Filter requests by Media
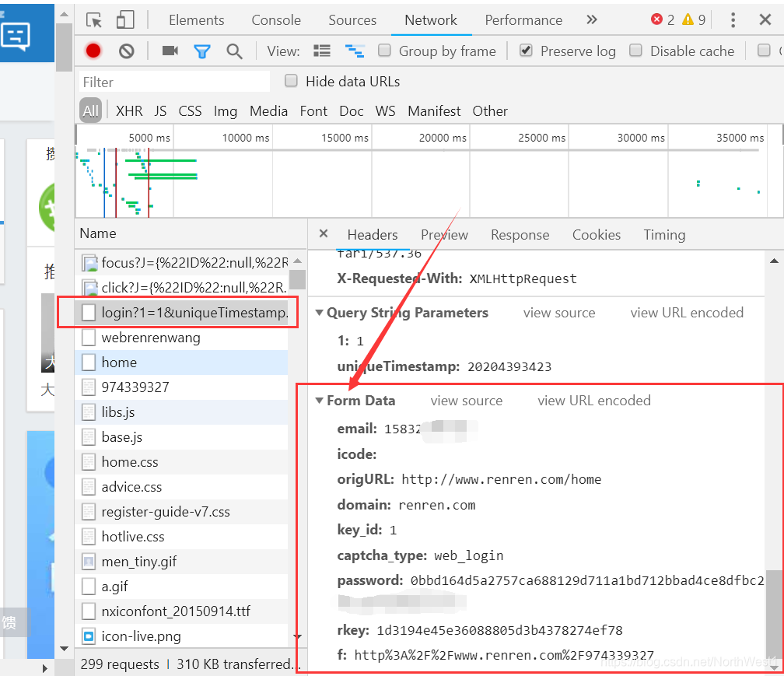This screenshot has height=676, width=784. click(x=268, y=110)
